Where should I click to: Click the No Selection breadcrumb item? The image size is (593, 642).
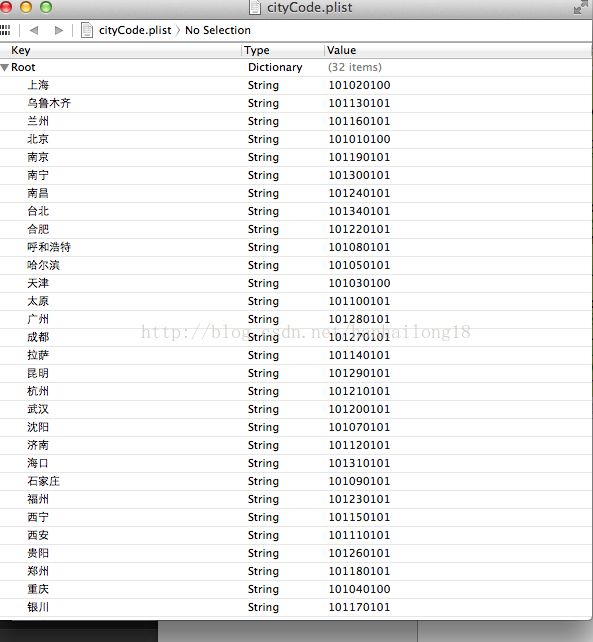click(x=218, y=30)
